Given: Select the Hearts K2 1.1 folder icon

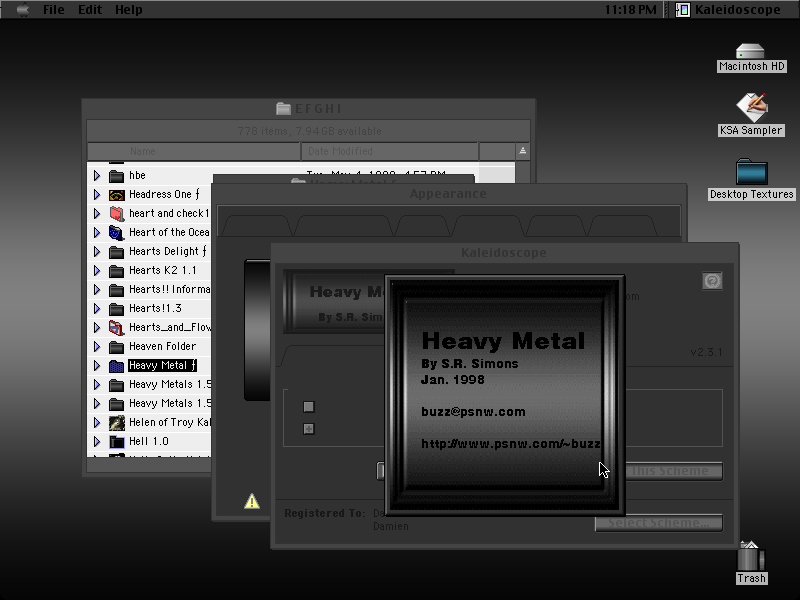Looking at the screenshot, I should [116, 271].
